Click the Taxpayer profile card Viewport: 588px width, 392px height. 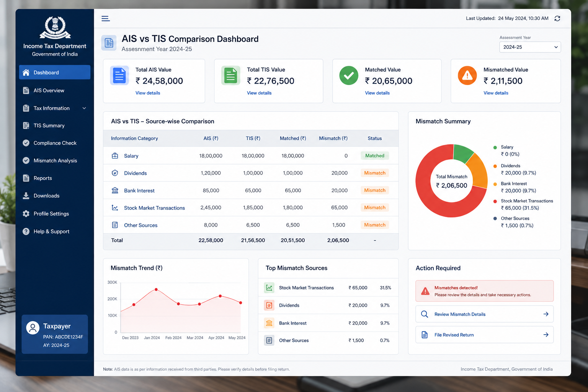[x=55, y=334]
